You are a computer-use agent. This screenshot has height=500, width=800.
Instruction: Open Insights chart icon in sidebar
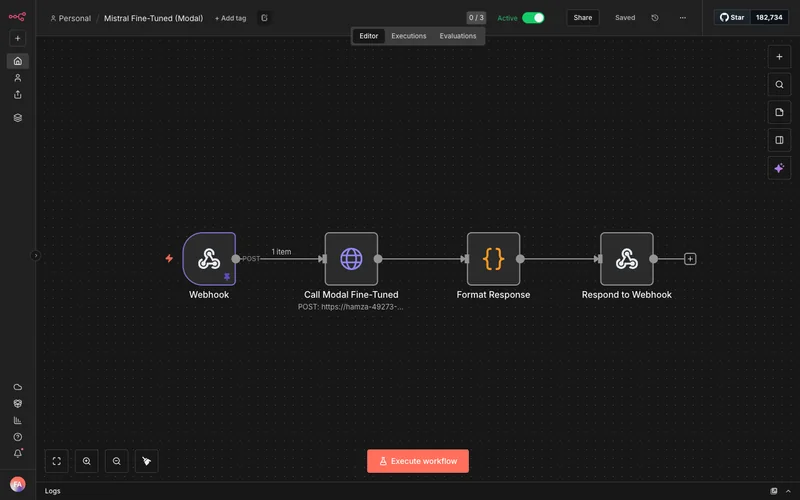tap(18, 420)
